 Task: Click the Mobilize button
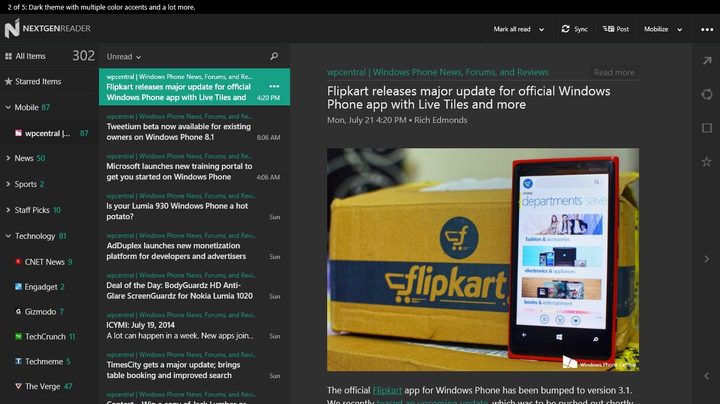[x=656, y=29]
